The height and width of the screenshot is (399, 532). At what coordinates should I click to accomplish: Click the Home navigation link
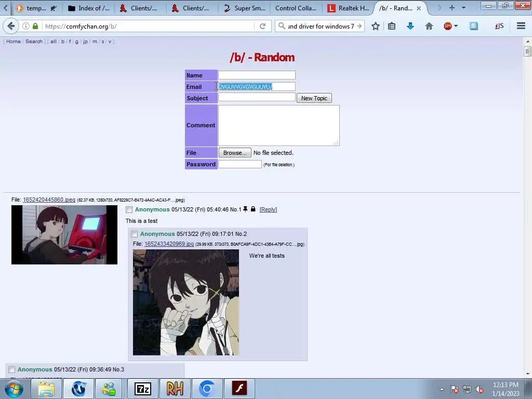point(13,42)
